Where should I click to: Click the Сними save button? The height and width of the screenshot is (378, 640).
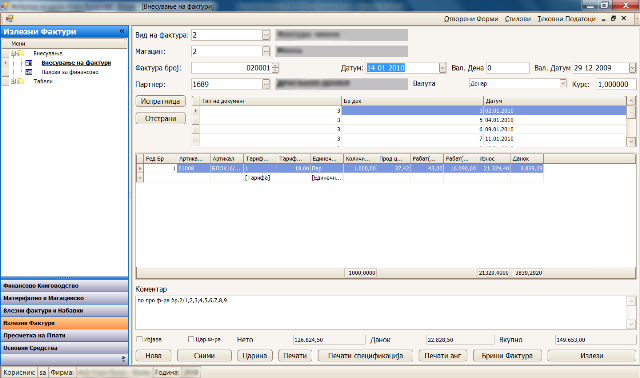point(204,356)
